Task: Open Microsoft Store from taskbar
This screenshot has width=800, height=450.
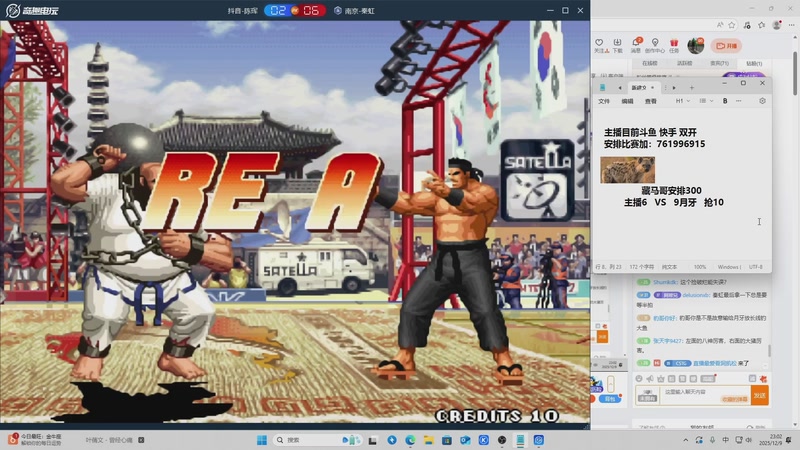Action: [x=447, y=440]
